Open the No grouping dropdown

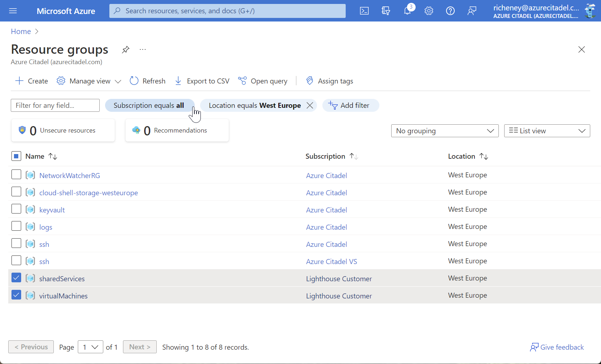[x=445, y=130]
